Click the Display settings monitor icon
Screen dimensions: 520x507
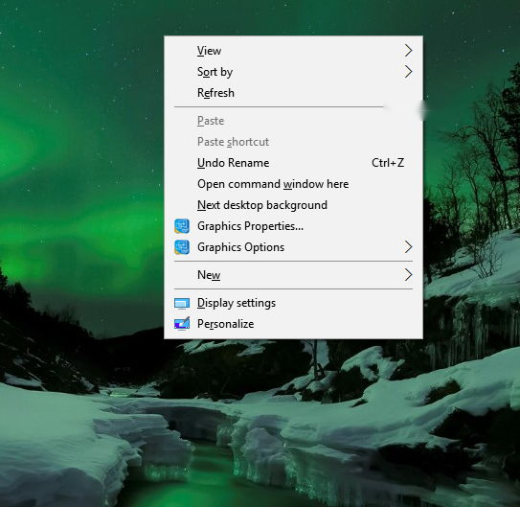(182, 303)
